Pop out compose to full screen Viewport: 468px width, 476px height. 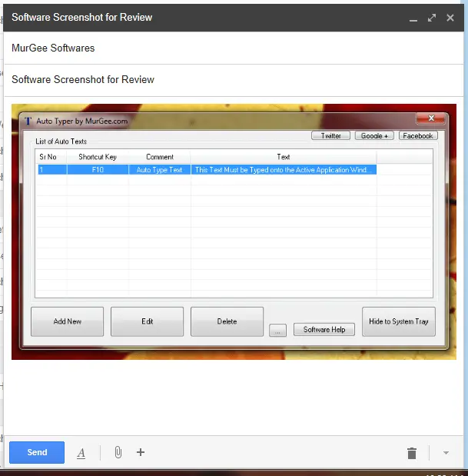(x=432, y=18)
